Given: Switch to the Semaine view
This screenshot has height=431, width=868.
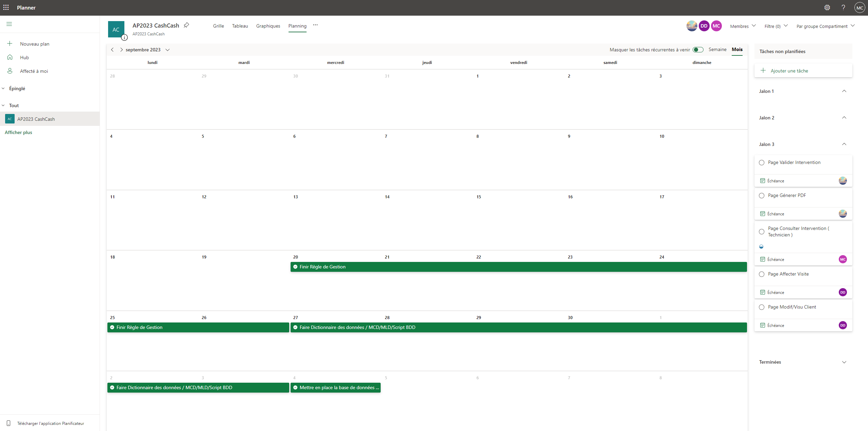Looking at the screenshot, I should tap(717, 49).
